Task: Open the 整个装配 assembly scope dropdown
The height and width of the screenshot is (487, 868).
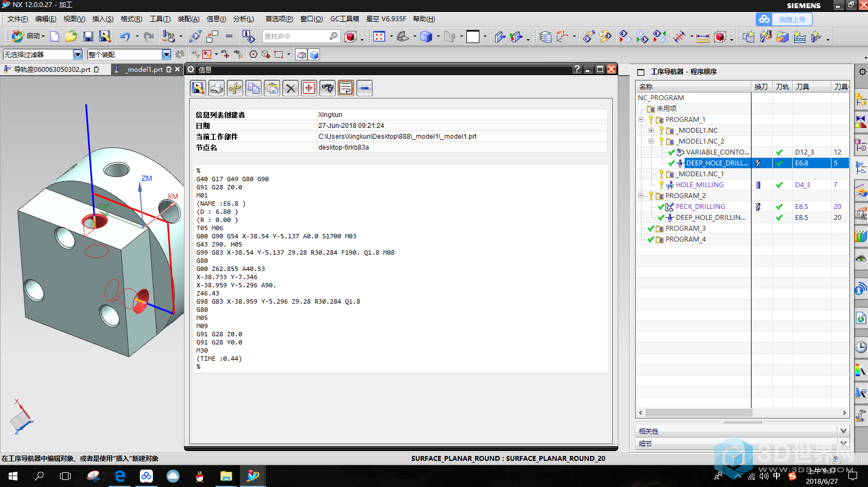Action: click(x=167, y=54)
